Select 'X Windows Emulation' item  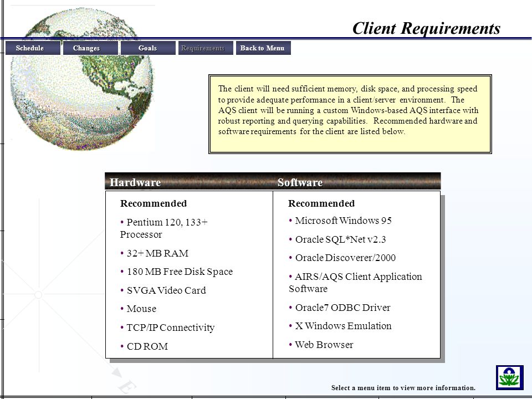click(340, 326)
